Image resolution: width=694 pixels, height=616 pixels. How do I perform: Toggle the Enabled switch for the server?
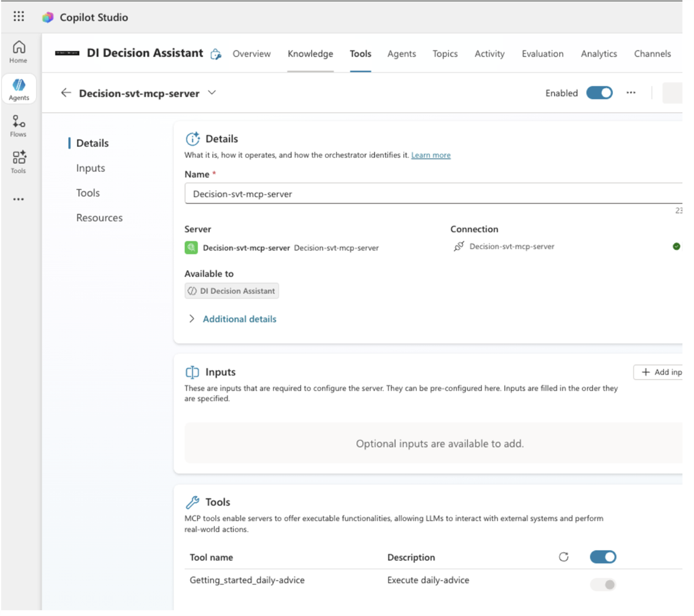point(599,93)
